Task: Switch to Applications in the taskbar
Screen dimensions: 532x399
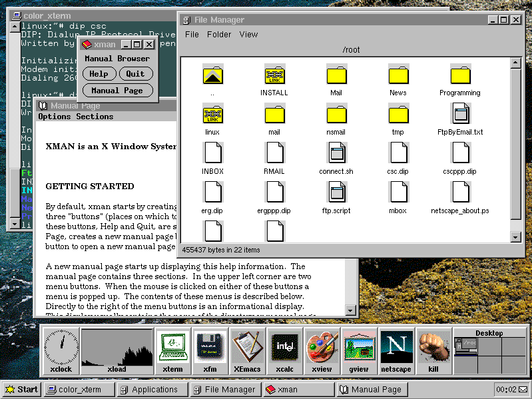Action: 150,390
